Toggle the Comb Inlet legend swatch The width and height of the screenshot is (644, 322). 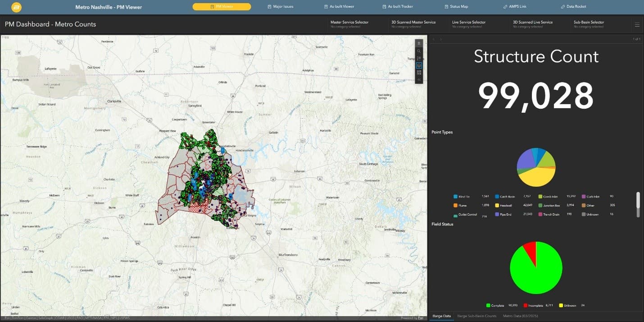(540, 197)
